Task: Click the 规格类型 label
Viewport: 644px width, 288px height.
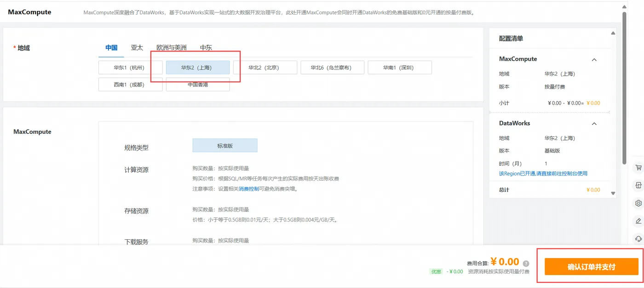Action: 136,148
